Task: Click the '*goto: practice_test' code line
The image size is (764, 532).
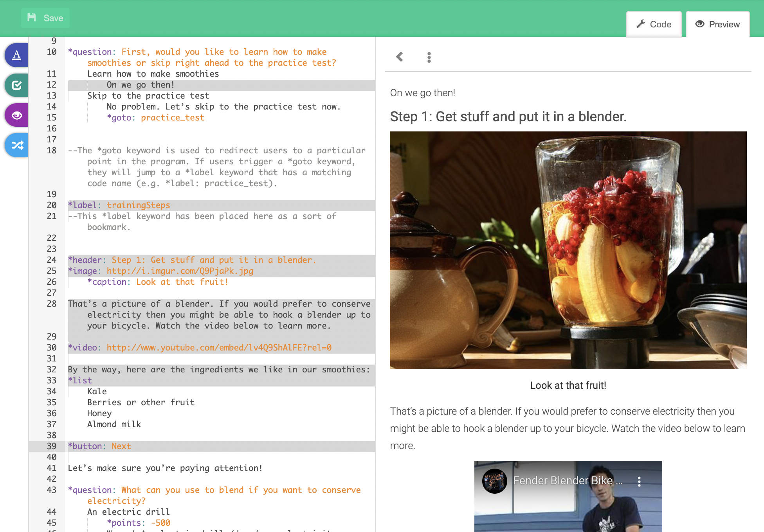Action: point(155,118)
